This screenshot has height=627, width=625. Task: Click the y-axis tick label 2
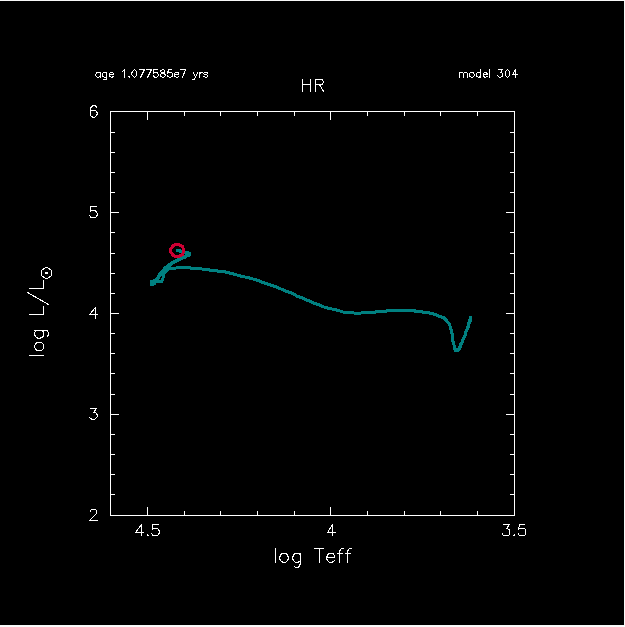(x=93, y=515)
